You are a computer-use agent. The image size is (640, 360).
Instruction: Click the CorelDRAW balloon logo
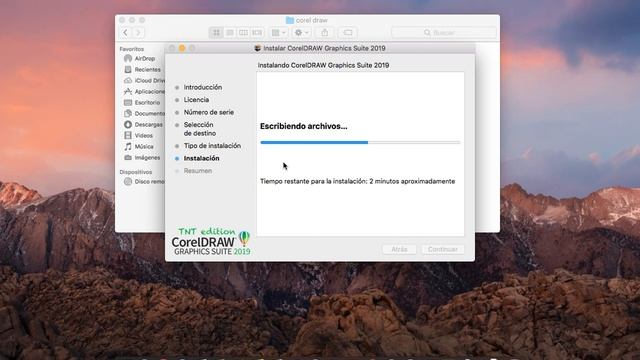[x=244, y=238]
